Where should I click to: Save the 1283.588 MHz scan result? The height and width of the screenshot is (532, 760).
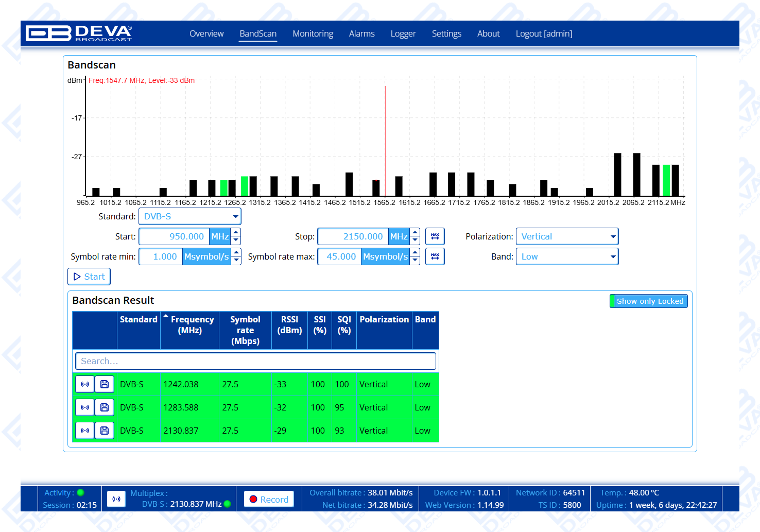(105, 407)
